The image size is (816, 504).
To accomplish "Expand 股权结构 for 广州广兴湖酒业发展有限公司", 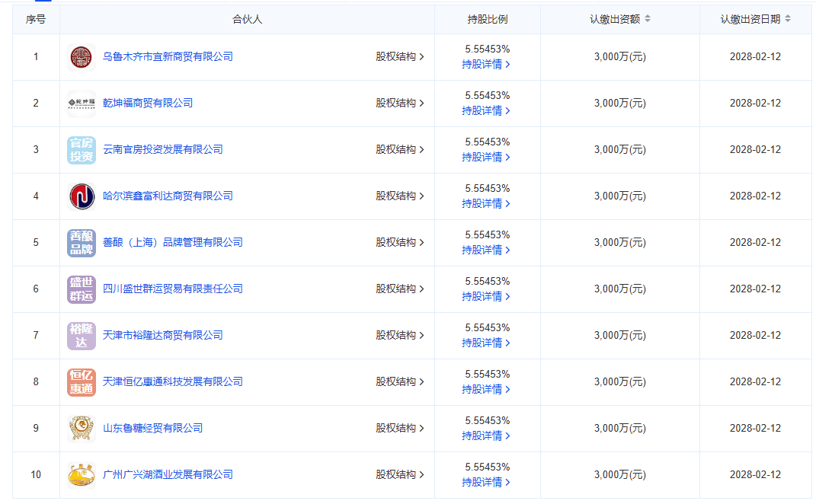I will point(400,474).
